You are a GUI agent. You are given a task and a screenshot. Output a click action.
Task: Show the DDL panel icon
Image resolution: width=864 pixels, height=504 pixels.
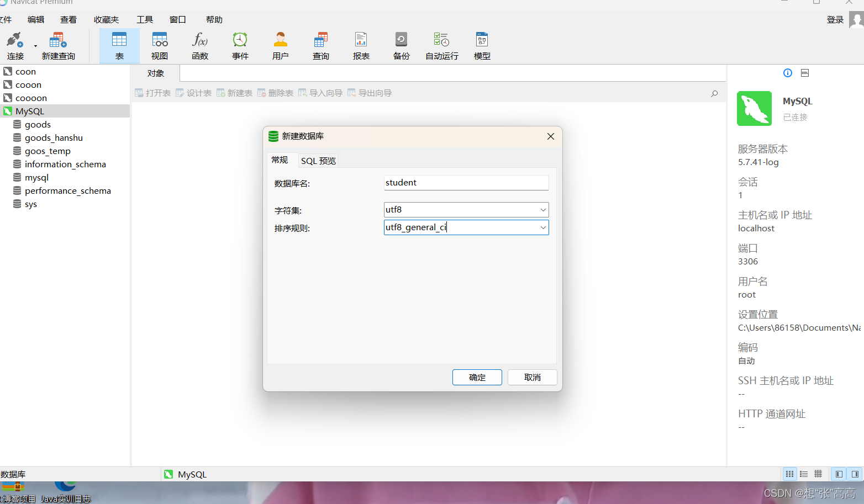[805, 73]
